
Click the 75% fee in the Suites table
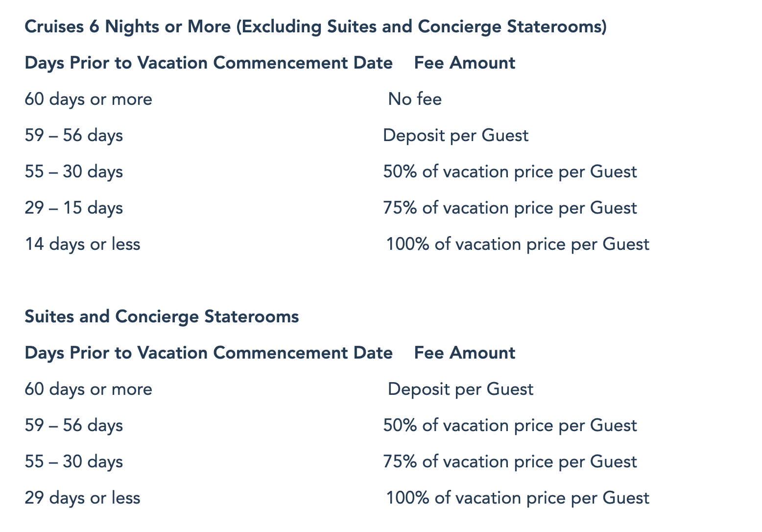[510, 462]
